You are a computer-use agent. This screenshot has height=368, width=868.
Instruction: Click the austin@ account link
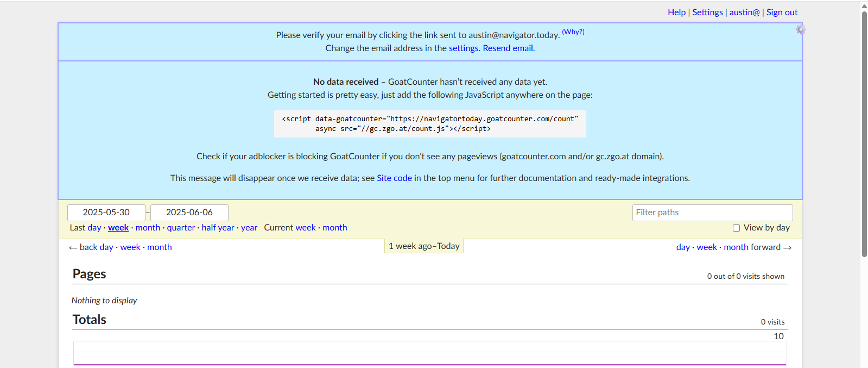pos(744,12)
